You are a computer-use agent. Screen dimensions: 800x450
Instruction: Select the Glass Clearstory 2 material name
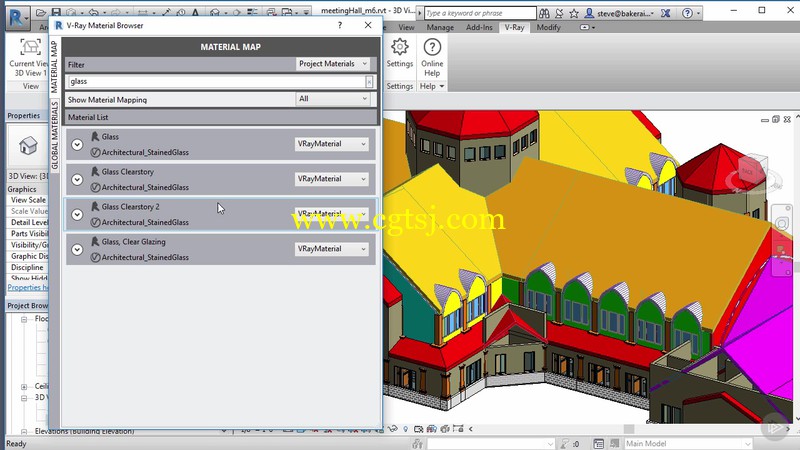click(130, 207)
